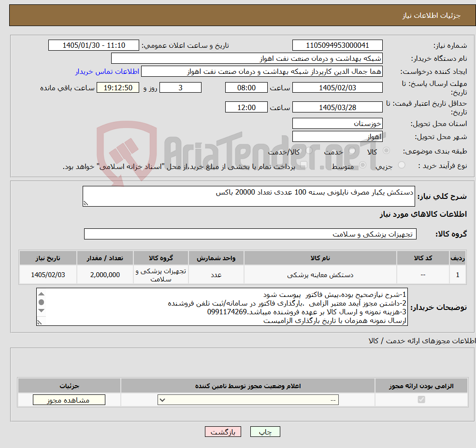This screenshot has width=476, height=448.
Task: Click the 2,000,000 quantity cell
Action: coord(105,275)
